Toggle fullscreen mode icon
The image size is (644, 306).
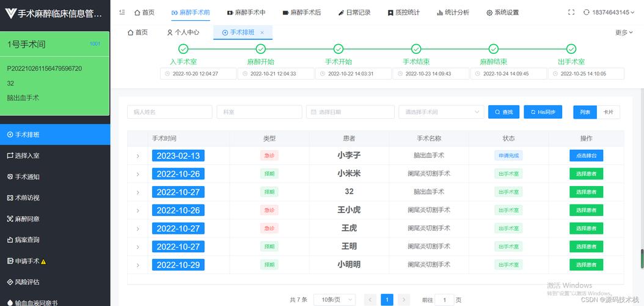click(x=571, y=12)
